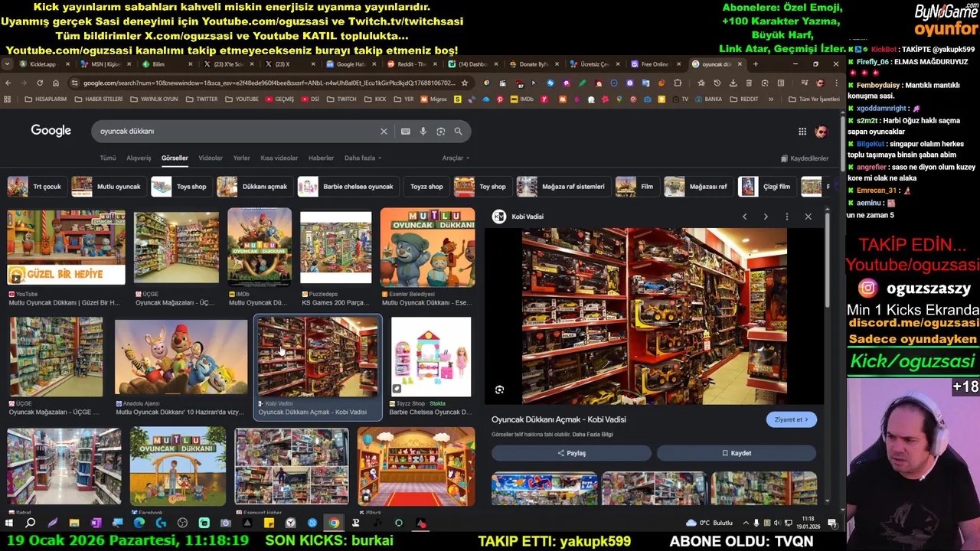
Task: Open Microsoft Edge from the taskbar
Action: [x=139, y=523]
